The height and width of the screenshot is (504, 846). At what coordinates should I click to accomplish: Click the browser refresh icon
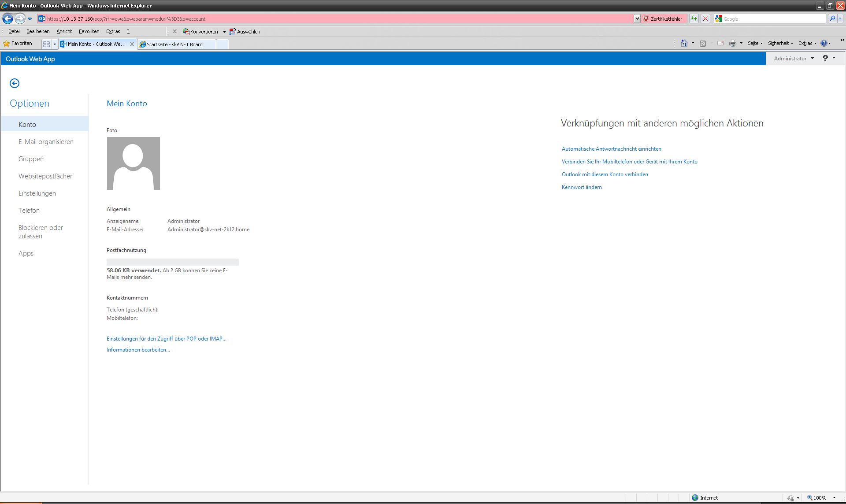694,19
